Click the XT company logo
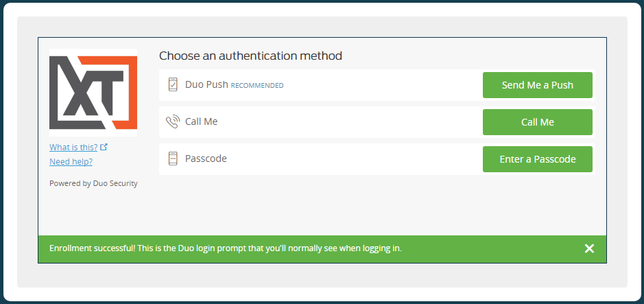Viewport: 644px width, 304px height. coord(93,92)
